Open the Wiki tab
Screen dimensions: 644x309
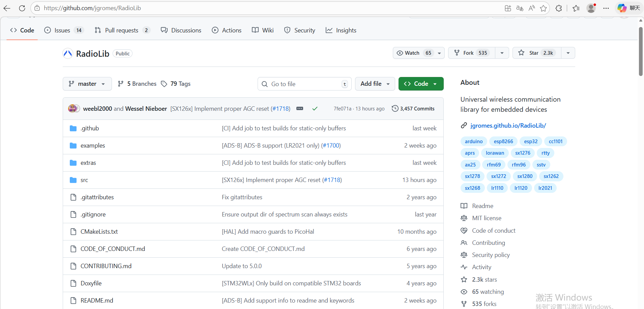pos(263,30)
